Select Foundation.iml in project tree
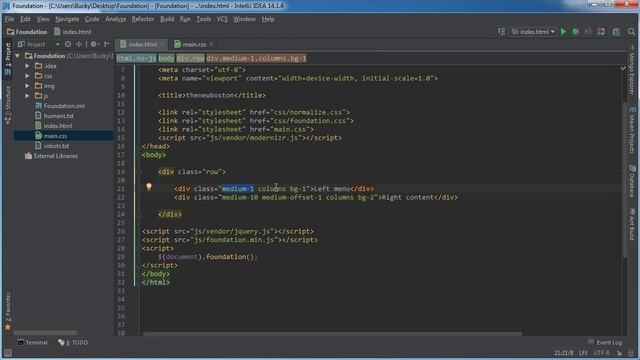The height and width of the screenshot is (360, 640). pyautogui.click(x=64, y=106)
